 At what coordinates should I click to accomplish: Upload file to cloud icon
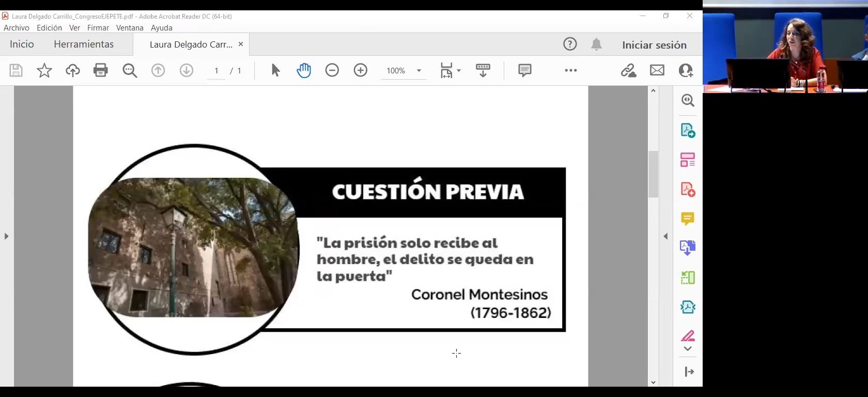click(x=73, y=70)
